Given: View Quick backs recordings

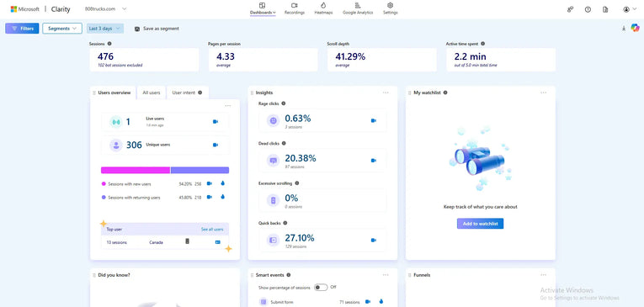Looking at the screenshot, I should point(373,240).
